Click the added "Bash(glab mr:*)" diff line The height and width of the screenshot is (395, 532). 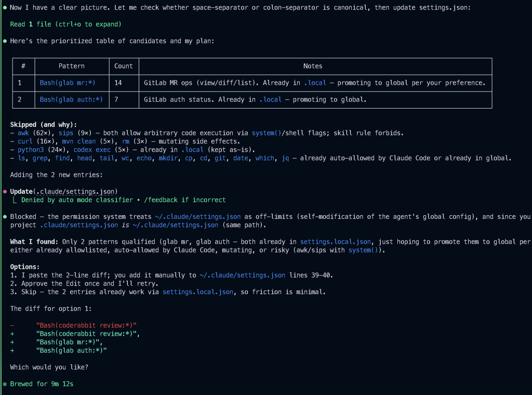(x=70, y=342)
